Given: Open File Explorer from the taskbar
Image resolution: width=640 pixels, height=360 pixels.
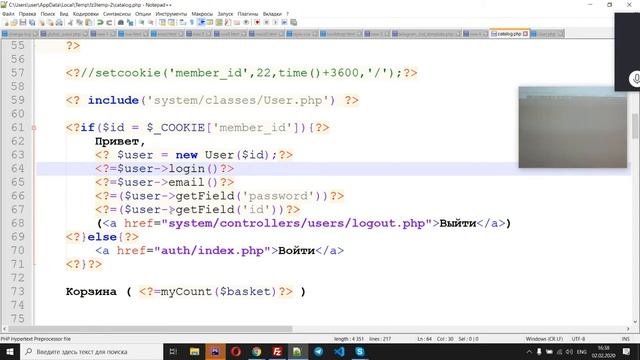Looking at the screenshot, I should [194, 352].
